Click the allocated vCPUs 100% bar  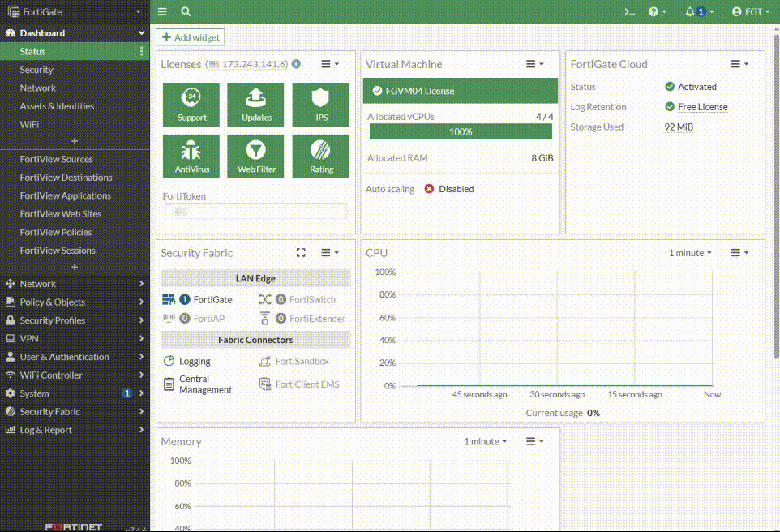pyautogui.click(x=461, y=131)
